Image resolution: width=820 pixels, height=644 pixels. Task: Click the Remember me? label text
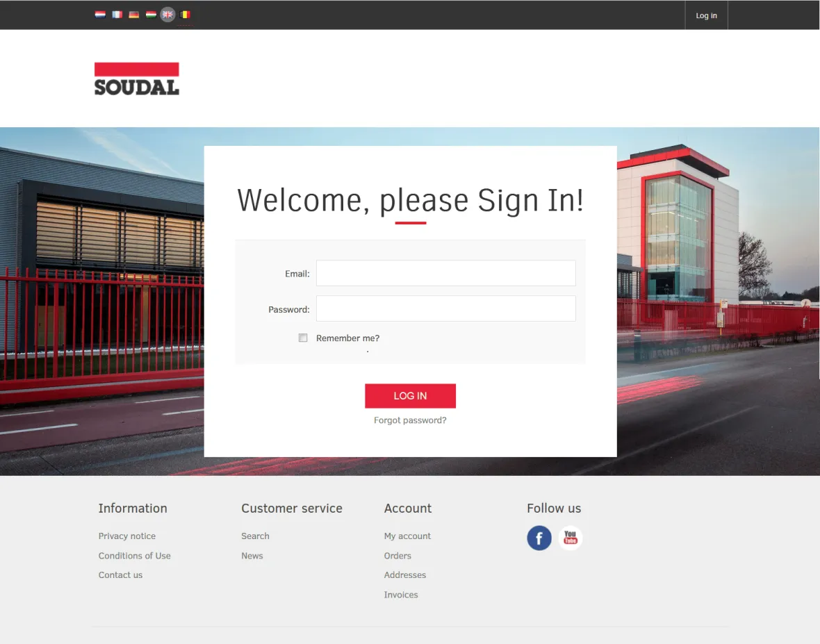[347, 338]
